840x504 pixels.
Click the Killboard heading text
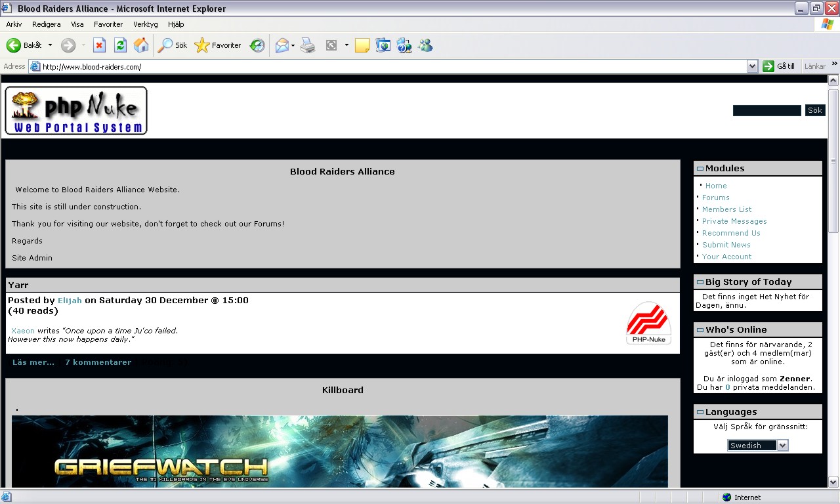343,390
